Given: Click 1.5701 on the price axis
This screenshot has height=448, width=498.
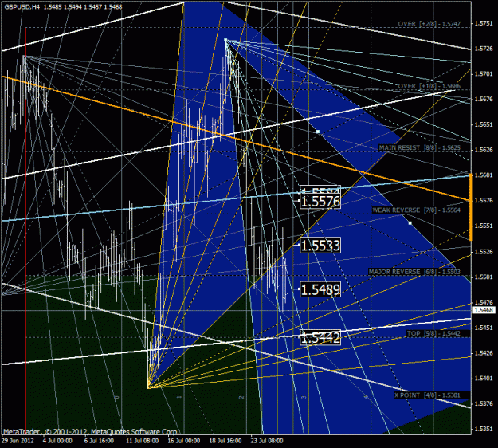Looking at the screenshot, I should (484, 74).
